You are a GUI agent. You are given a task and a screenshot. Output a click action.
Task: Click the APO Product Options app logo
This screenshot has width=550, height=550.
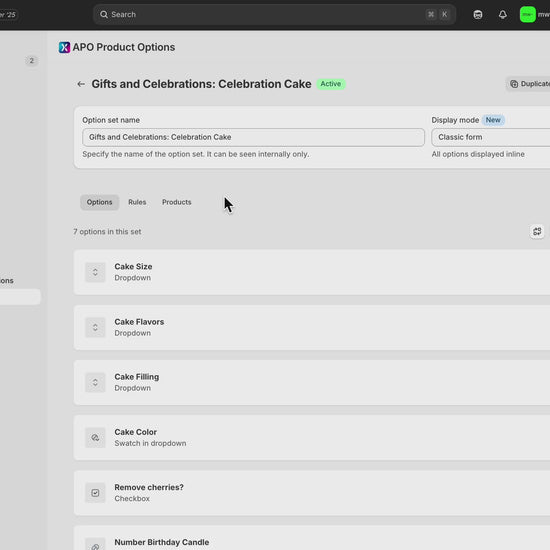click(65, 47)
